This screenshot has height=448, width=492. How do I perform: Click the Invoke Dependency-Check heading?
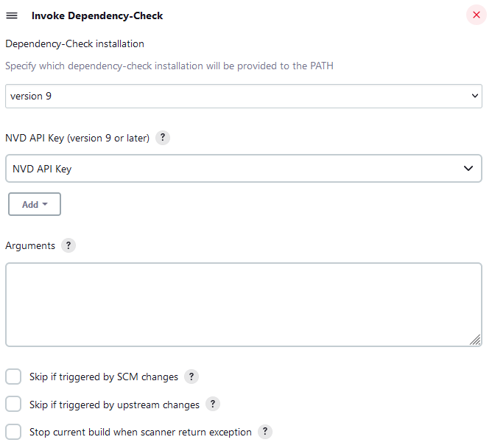[x=97, y=15]
